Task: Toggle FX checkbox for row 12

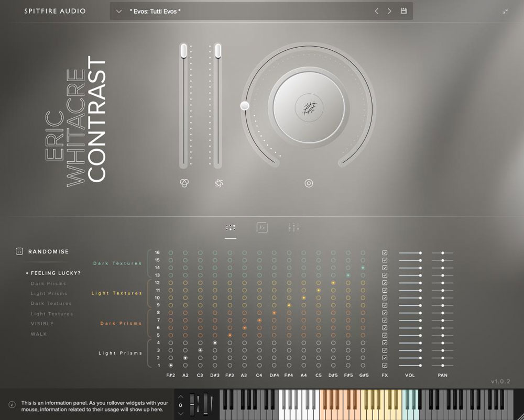Action: [385, 283]
